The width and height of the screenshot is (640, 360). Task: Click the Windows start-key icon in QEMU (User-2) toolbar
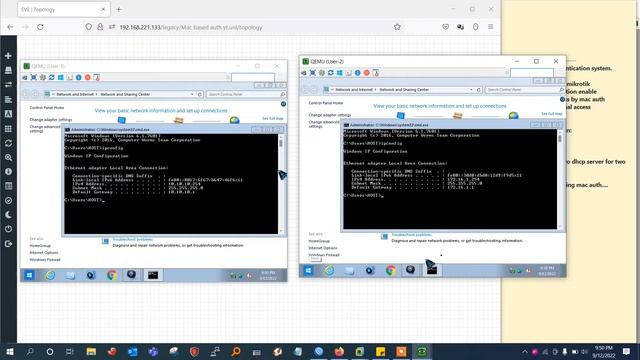coord(340,73)
